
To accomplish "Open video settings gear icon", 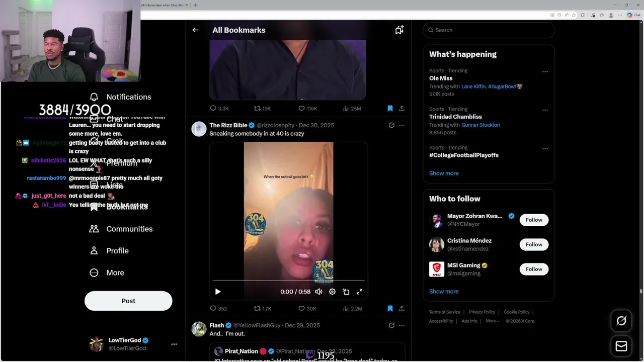I will [332, 292].
